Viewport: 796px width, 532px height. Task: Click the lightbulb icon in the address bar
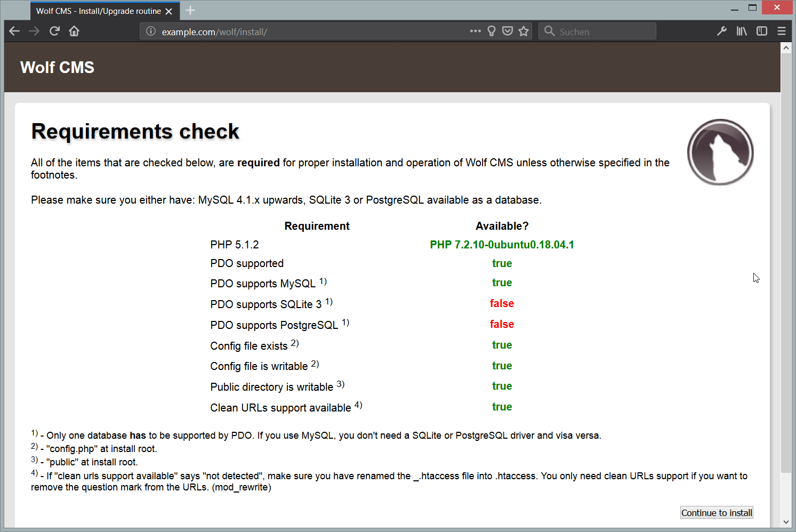pyautogui.click(x=492, y=31)
